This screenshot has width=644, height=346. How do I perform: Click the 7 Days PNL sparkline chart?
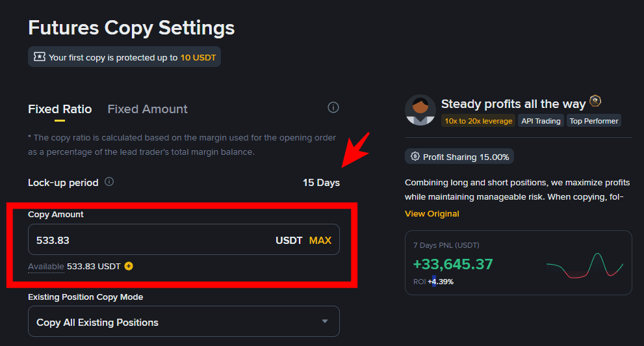click(585, 265)
